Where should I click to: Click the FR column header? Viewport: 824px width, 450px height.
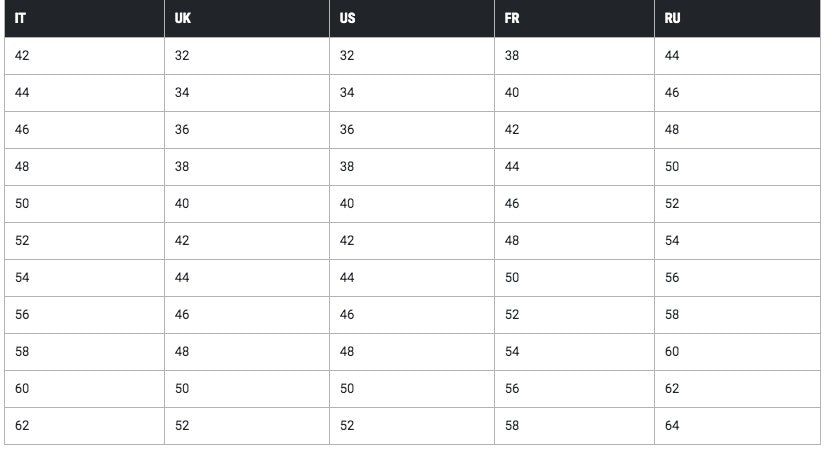pos(512,18)
